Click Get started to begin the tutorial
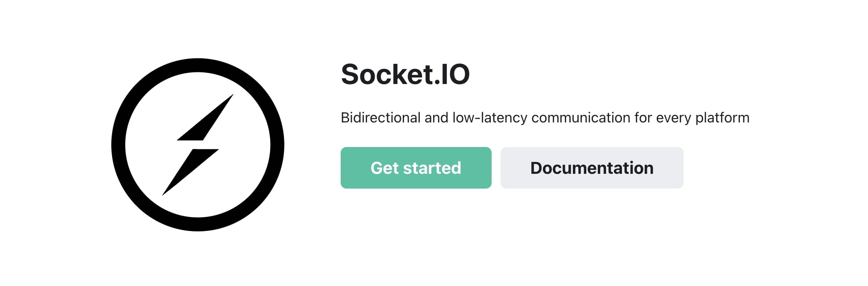 (416, 168)
